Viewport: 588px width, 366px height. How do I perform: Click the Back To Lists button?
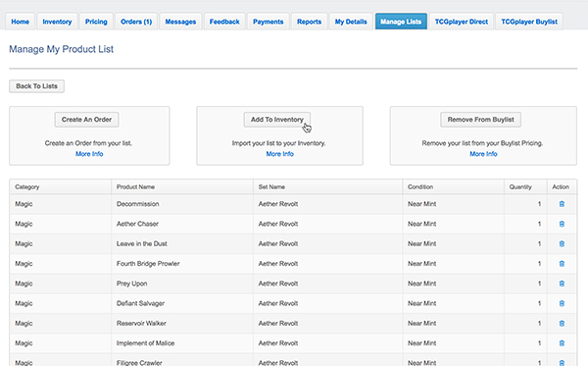(37, 86)
